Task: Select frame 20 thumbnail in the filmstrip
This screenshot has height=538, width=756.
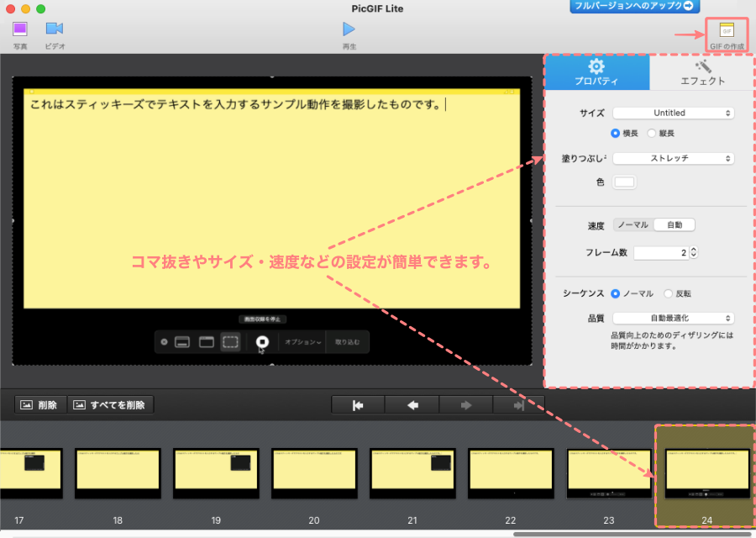Action: tap(314, 473)
